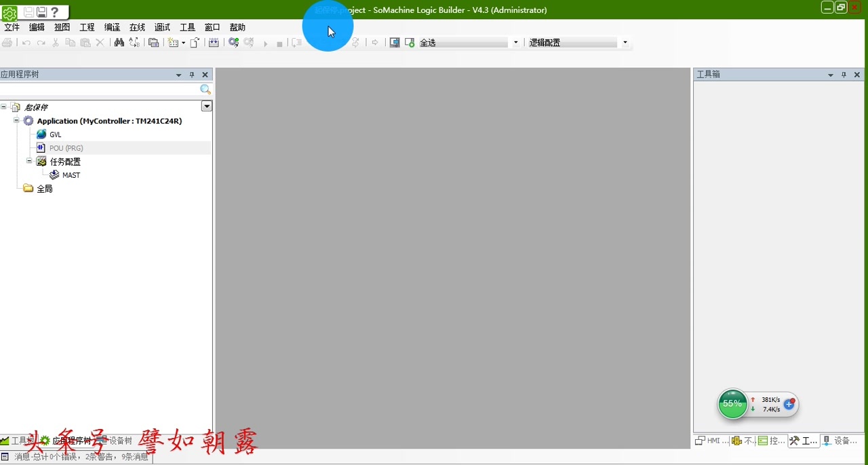Open the 帮助 menu
868x465 pixels.
pyautogui.click(x=237, y=27)
